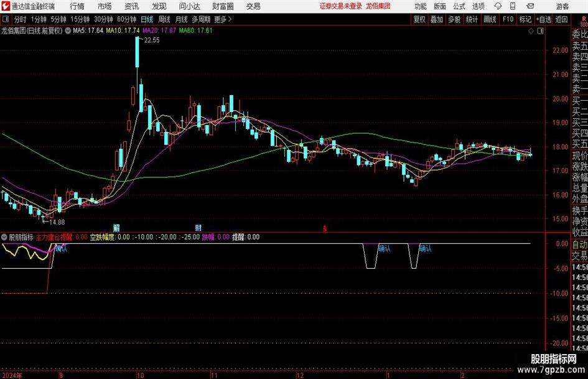Switch to 30分钟 period tab
This screenshot has width=588, height=379.
[x=103, y=19]
